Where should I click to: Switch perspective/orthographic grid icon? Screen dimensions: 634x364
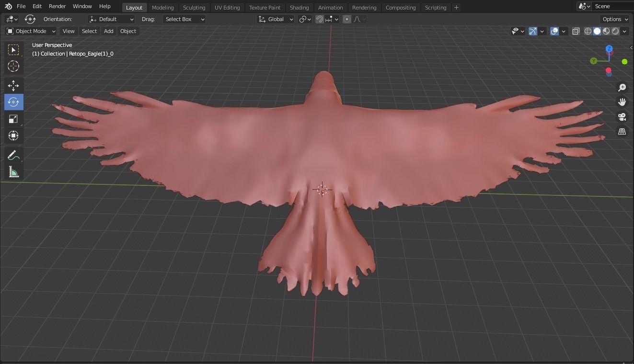(x=622, y=131)
